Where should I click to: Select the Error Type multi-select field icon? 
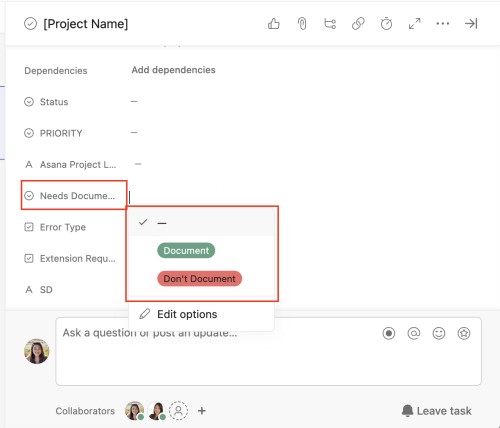[x=29, y=227]
